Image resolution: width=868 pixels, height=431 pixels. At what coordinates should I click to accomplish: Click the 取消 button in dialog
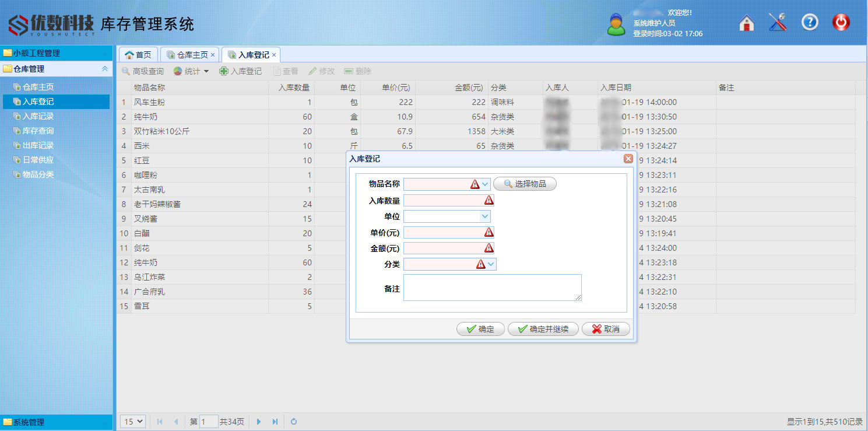tap(606, 330)
